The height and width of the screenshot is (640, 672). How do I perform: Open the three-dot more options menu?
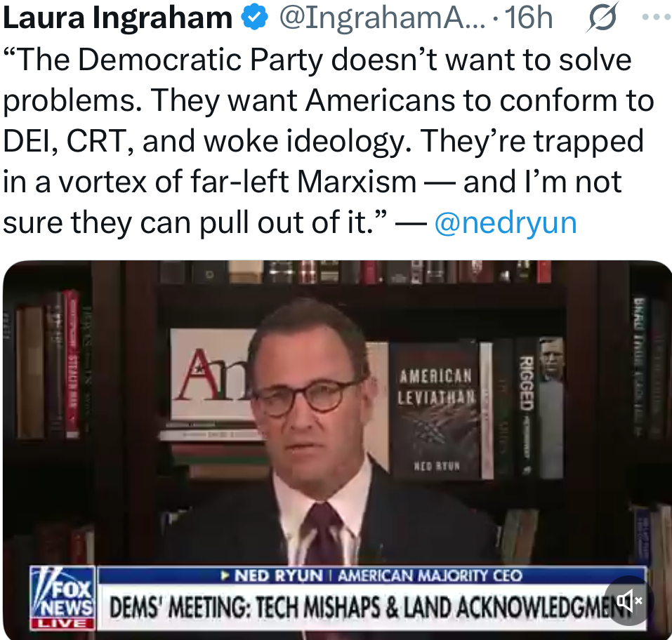(656, 17)
